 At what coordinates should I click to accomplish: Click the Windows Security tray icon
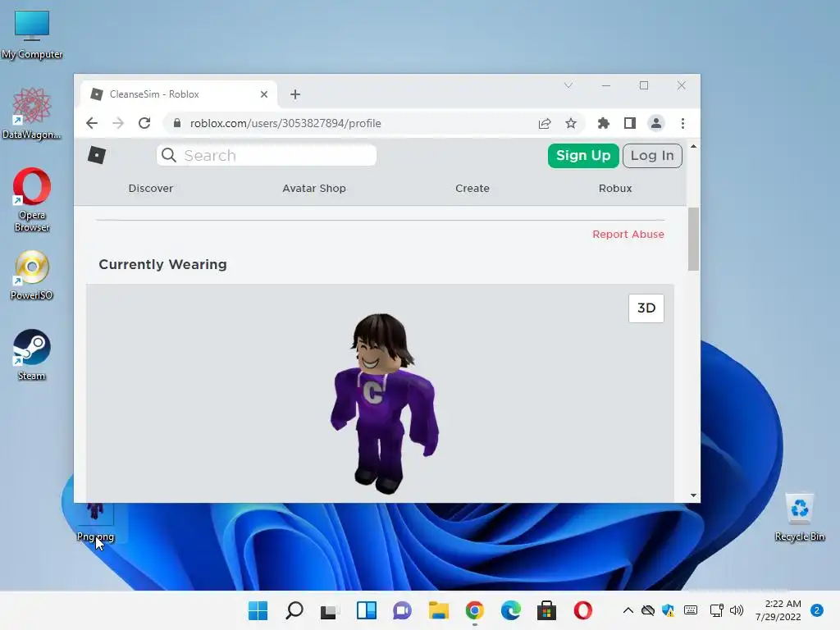coord(668,610)
